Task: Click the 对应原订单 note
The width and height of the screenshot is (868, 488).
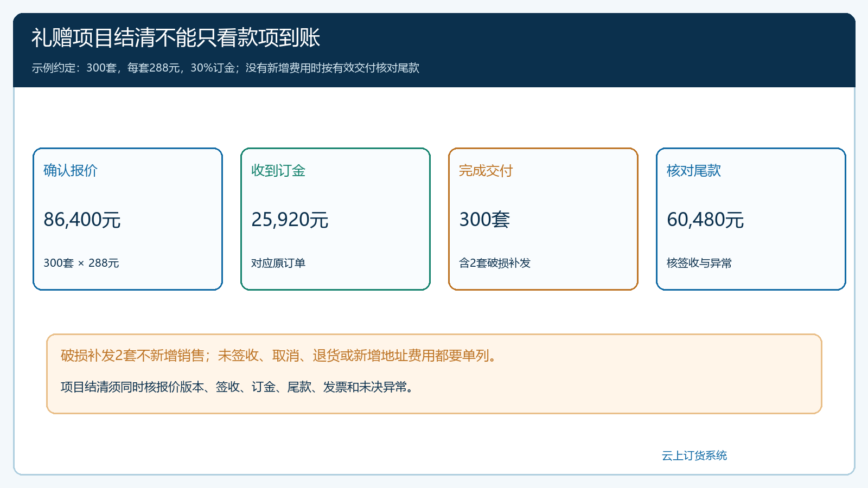Action: point(278,263)
